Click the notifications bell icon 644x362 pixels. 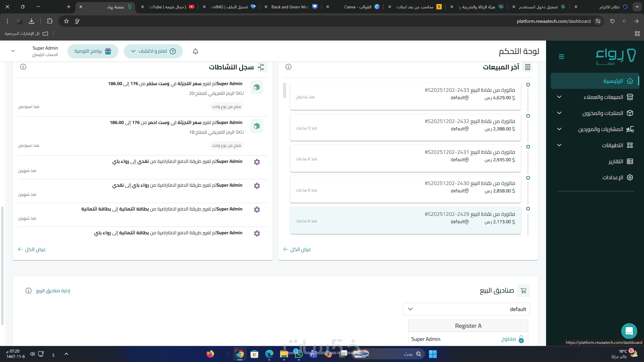(x=196, y=51)
